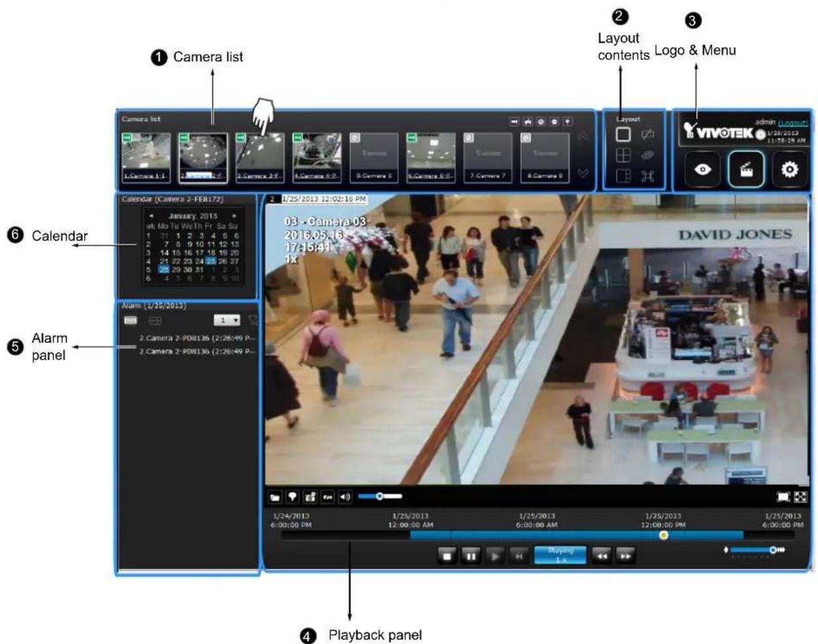The height and width of the screenshot is (644, 818).
Task: Click the fit-to-window icon
Action: point(783,497)
